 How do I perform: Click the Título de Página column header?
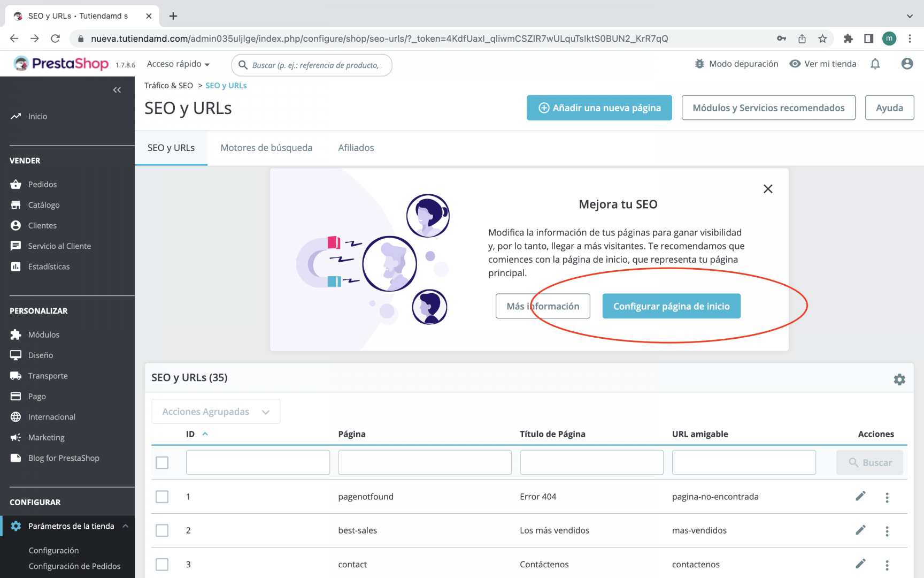[552, 434]
